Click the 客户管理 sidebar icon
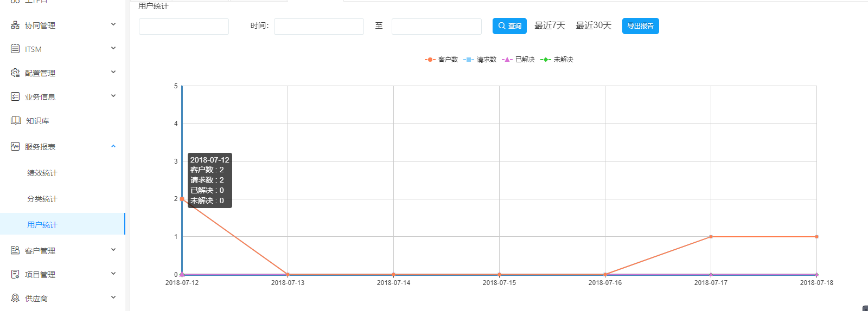The width and height of the screenshot is (868, 311). tap(15, 250)
